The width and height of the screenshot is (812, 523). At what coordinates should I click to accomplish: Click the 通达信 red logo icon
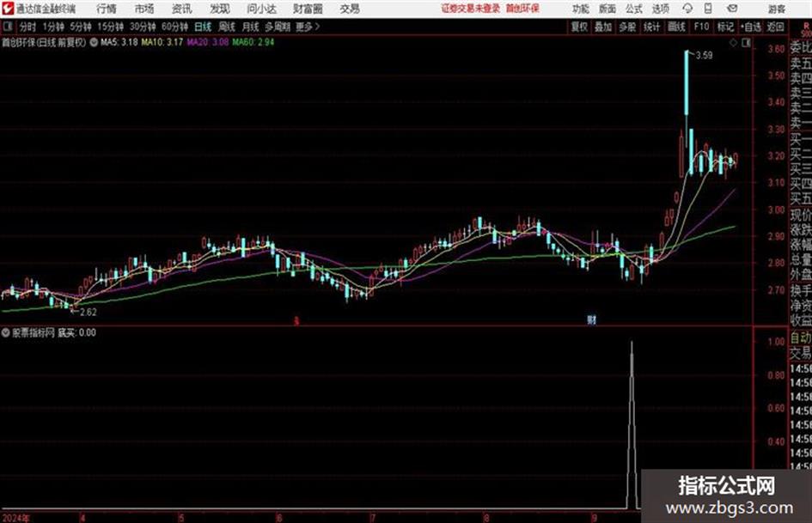pyautogui.click(x=8, y=9)
